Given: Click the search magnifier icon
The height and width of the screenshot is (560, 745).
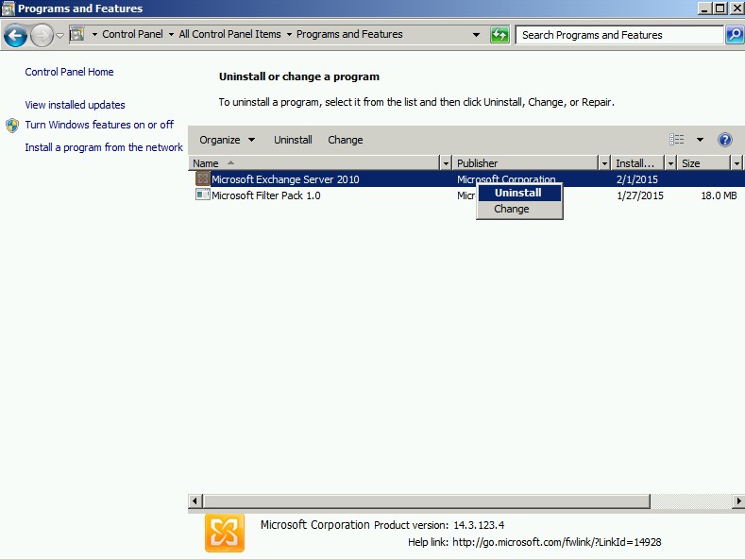Looking at the screenshot, I should (734, 35).
